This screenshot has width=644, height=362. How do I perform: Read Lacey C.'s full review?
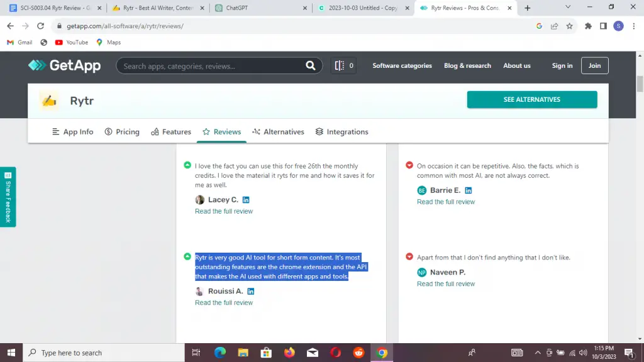224,211
